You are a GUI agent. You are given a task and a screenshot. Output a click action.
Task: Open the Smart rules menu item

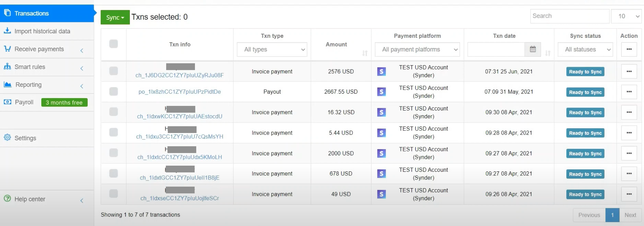click(x=47, y=67)
